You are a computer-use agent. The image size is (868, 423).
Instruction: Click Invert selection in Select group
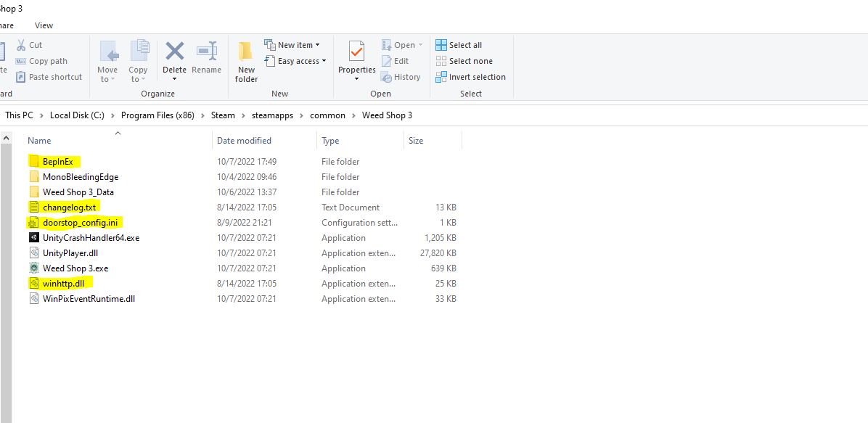point(470,77)
